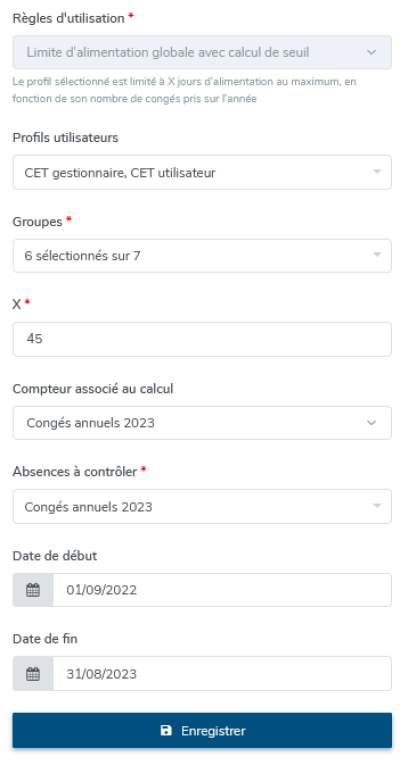Image resolution: width=400 pixels, height=757 pixels.
Task: Click the chevron in Règles d'utilisation dropdown
Action: tap(371, 52)
